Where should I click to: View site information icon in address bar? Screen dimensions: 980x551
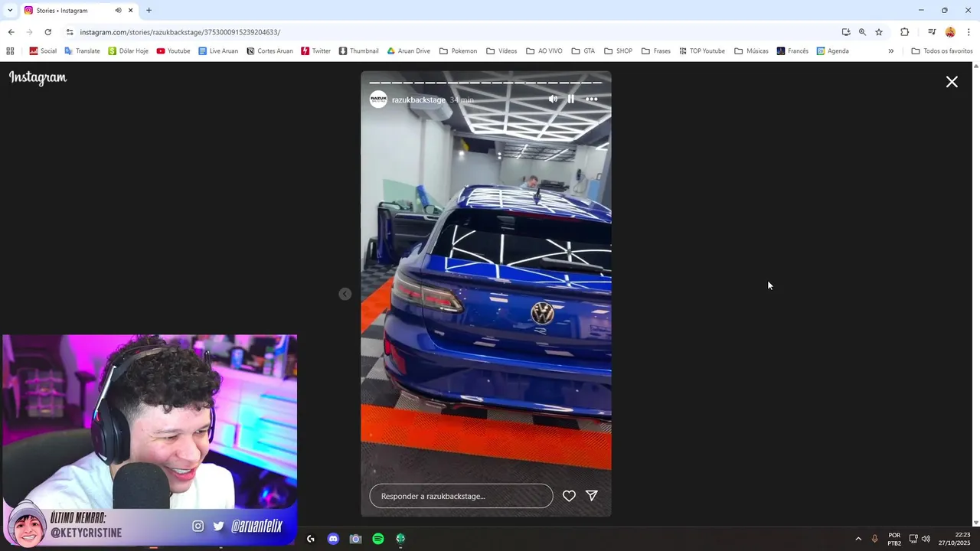[70, 32]
